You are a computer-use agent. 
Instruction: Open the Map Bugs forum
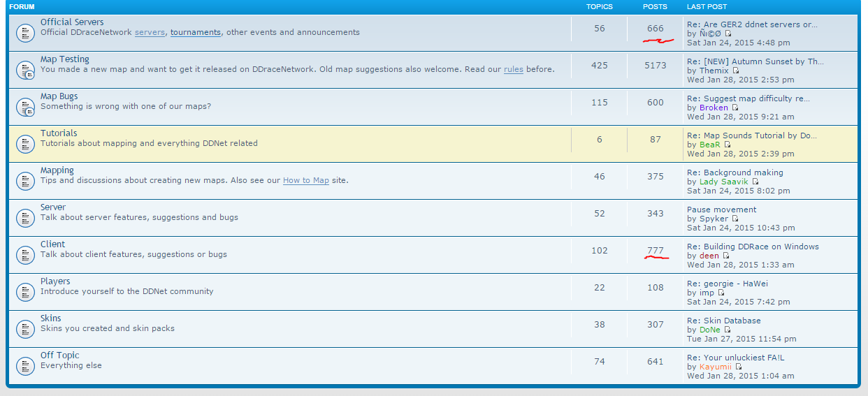click(59, 96)
